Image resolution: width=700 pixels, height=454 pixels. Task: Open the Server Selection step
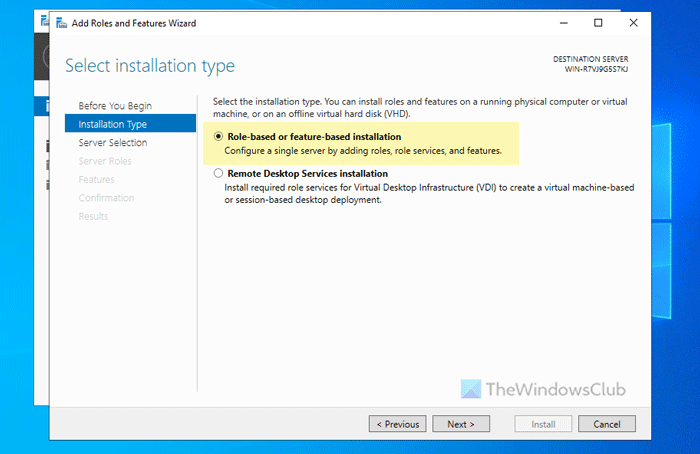(x=113, y=142)
